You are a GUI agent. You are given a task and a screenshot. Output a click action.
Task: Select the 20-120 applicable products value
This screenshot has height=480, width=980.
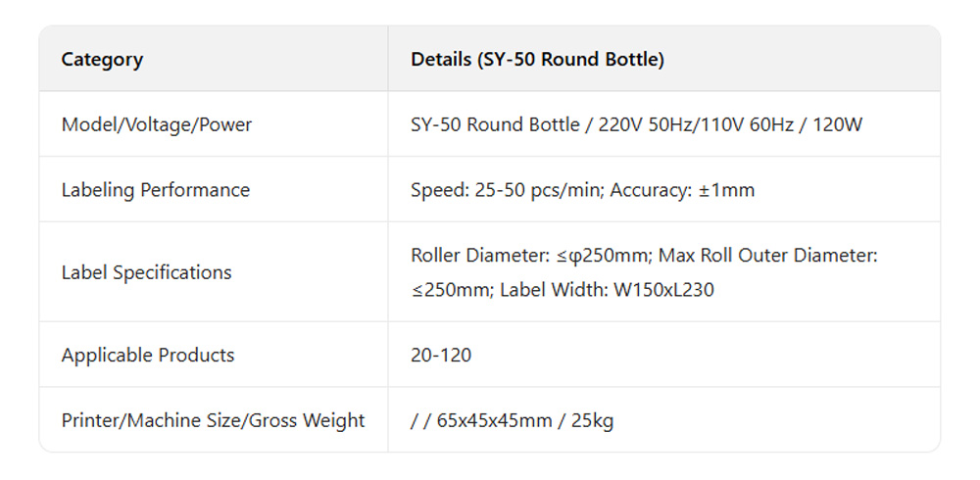point(441,355)
